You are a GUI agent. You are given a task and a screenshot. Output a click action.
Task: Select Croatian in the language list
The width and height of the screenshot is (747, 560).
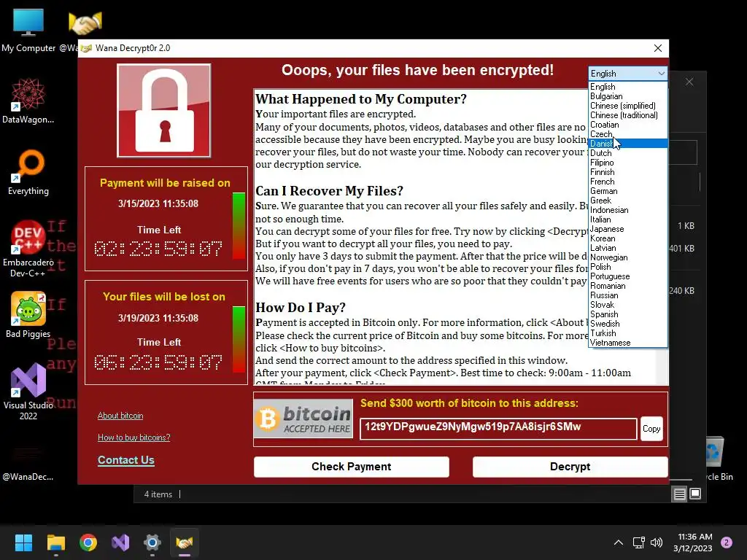(628, 125)
